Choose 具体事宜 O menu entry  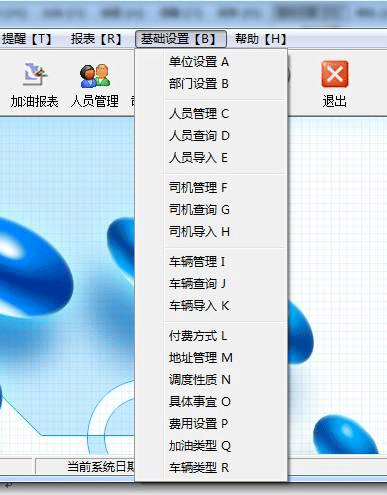coord(211,402)
